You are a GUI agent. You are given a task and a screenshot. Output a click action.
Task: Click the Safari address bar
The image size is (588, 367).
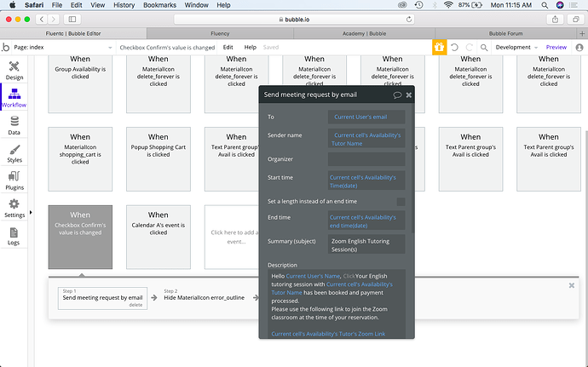tap(294, 19)
